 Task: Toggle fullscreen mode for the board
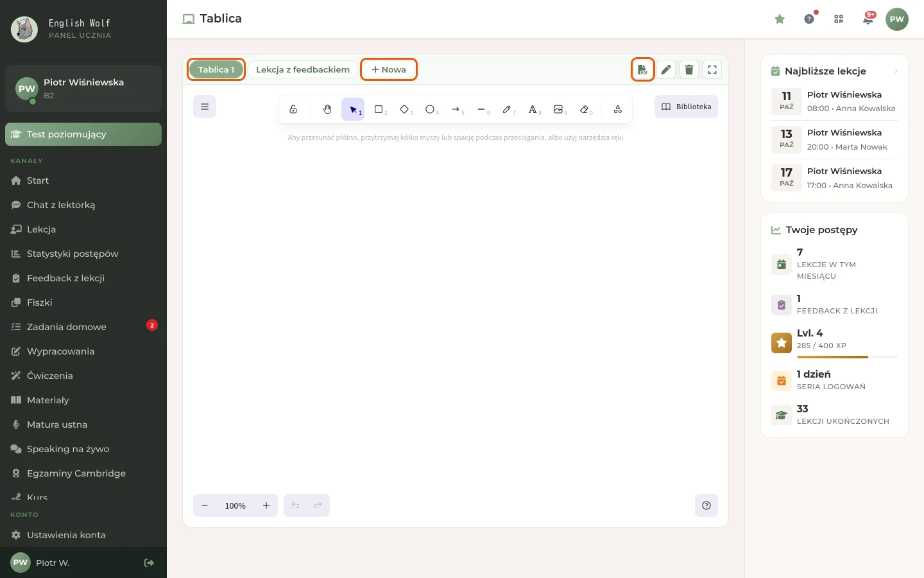tap(712, 69)
